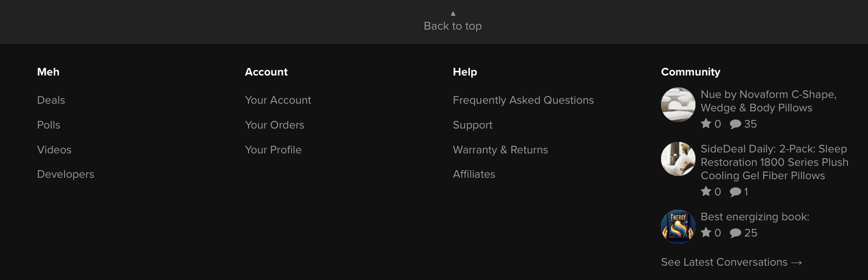868x280 pixels.
Task: View Your Orders
Action: click(x=274, y=125)
